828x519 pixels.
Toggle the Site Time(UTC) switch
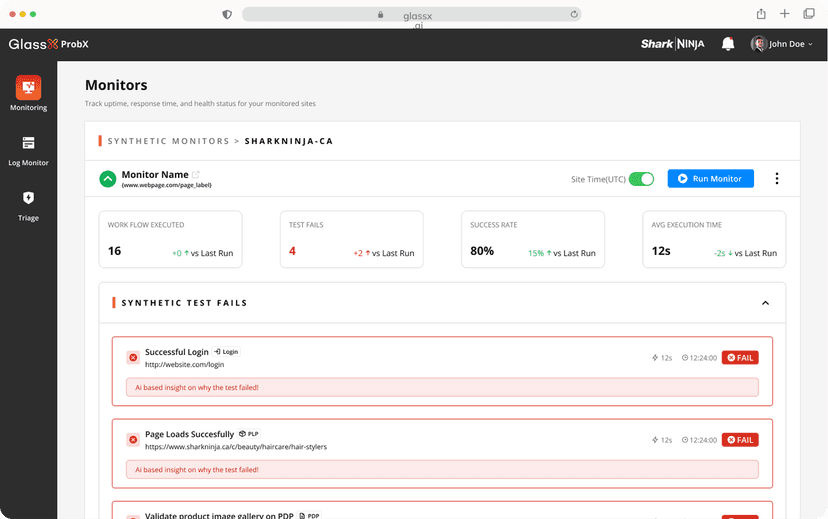642,179
